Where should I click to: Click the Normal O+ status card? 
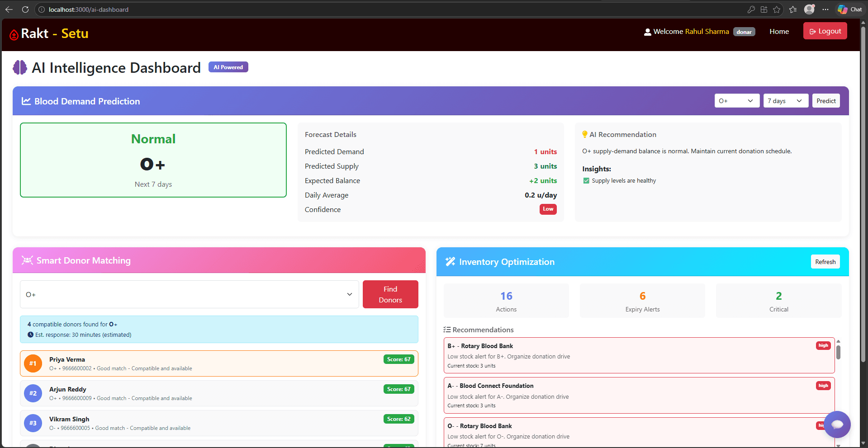coord(153,160)
